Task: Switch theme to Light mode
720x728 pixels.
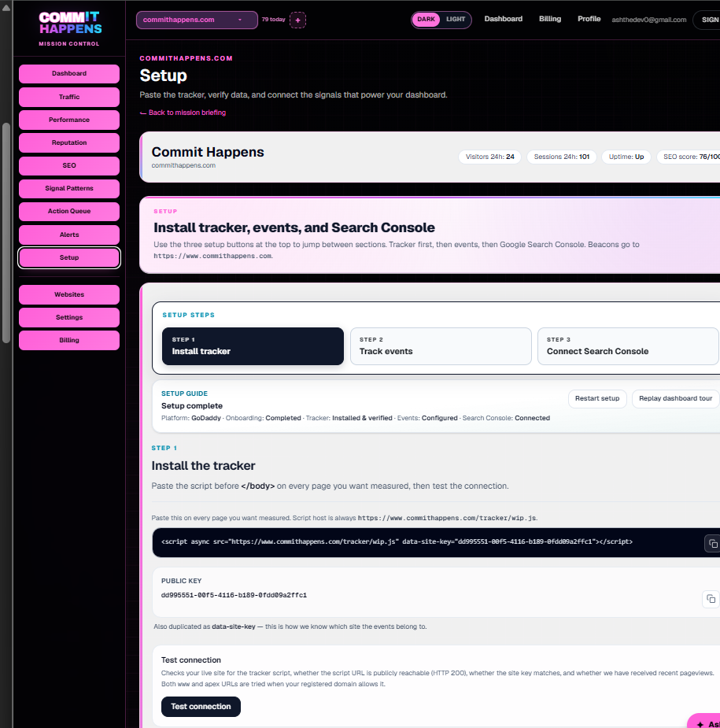Action: click(x=456, y=20)
